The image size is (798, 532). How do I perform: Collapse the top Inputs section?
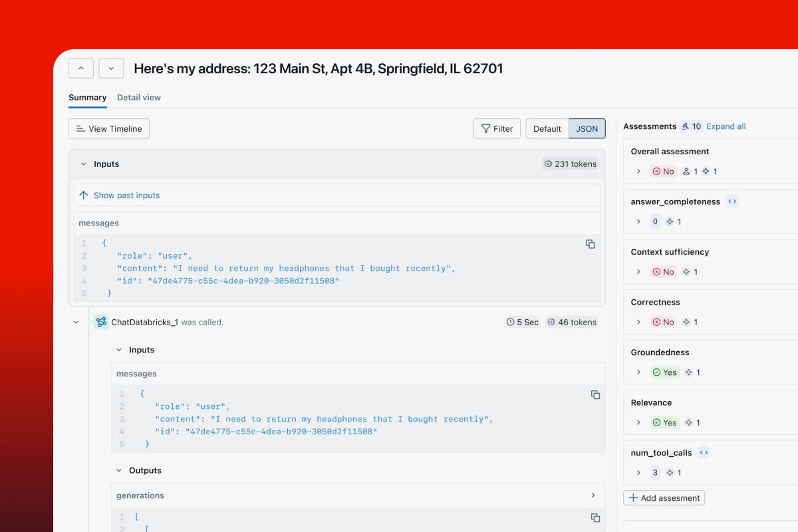(84, 164)
